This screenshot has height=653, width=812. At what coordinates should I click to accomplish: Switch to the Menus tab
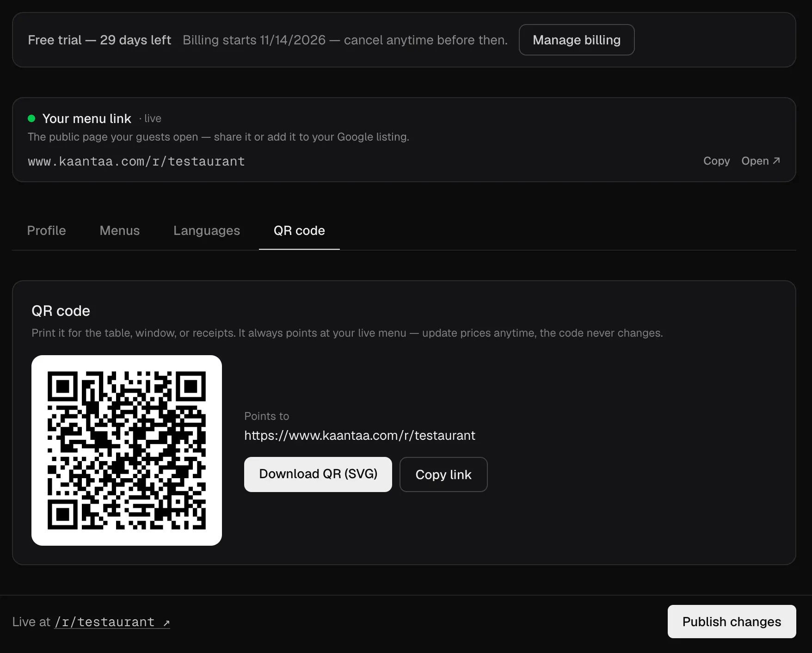pos(119,230)
